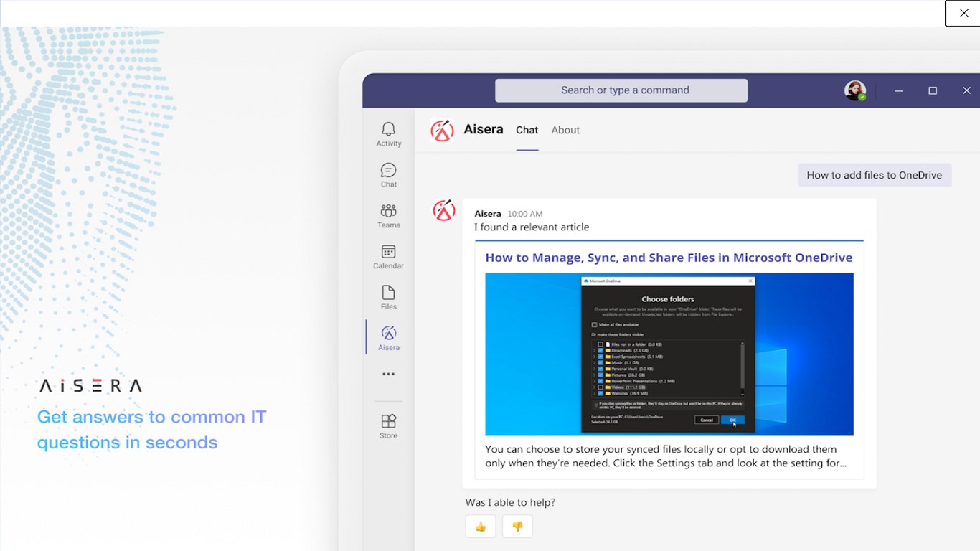
Task: Click the 'Aisera' sender name in message
Action: (x=488, y=214)
